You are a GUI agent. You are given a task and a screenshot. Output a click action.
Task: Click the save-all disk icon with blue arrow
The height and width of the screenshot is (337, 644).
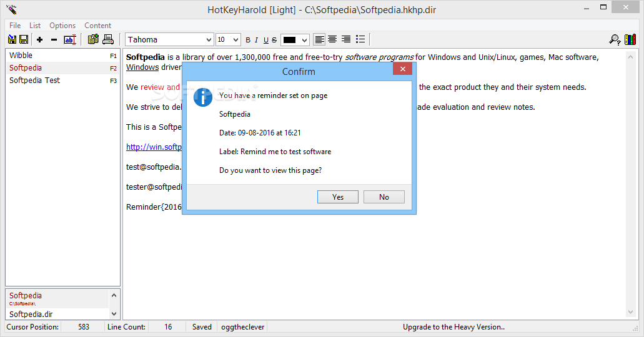12,39
